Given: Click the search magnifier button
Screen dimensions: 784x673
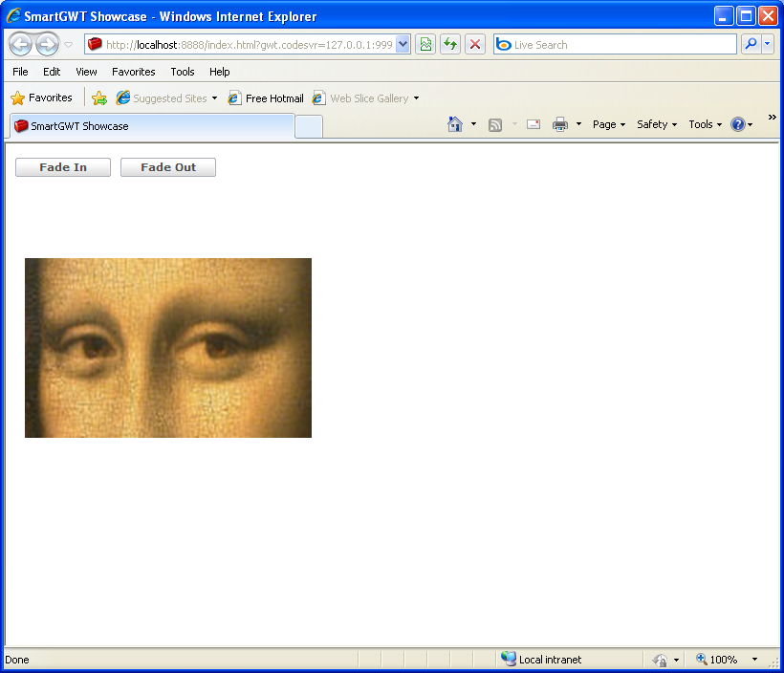Looking at the screenshot, I should tap(751, 45).
